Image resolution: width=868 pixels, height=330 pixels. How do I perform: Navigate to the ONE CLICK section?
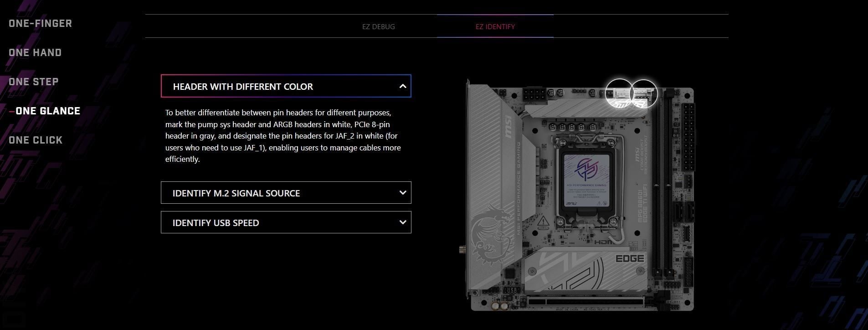(x=36, y=140)
